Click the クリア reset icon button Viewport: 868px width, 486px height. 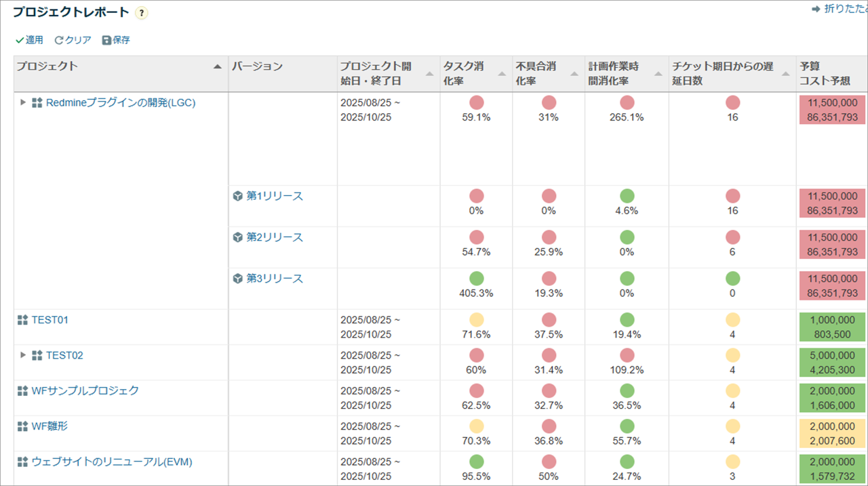click(x=73, y=40)
